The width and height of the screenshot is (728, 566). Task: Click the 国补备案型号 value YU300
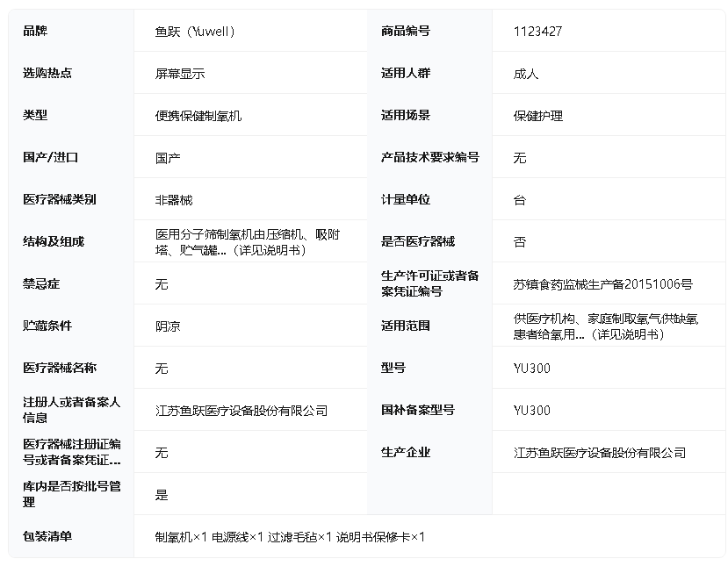532,411
